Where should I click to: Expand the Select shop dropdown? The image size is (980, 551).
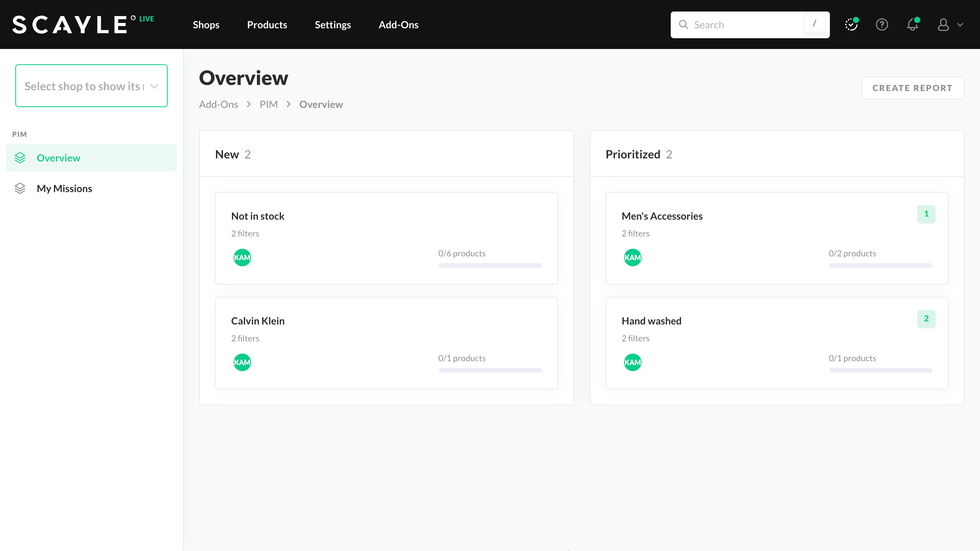click(x=91, y=86)
